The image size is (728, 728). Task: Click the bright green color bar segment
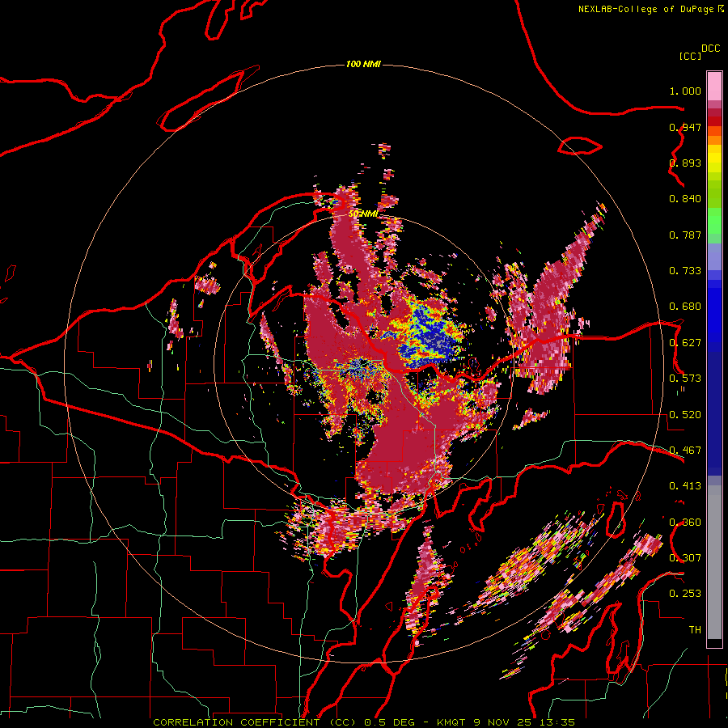[x=714, y=220]
